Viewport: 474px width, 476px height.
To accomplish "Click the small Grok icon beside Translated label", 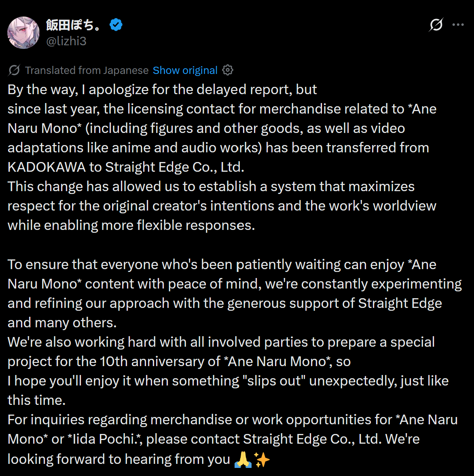I will tap(14, 70).
